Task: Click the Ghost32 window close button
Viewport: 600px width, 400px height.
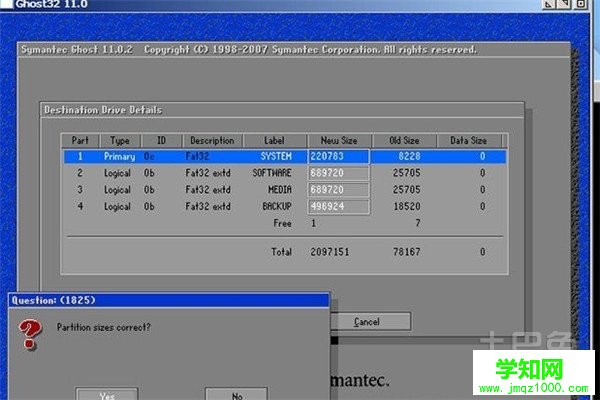Action: [x=581, y=4]
